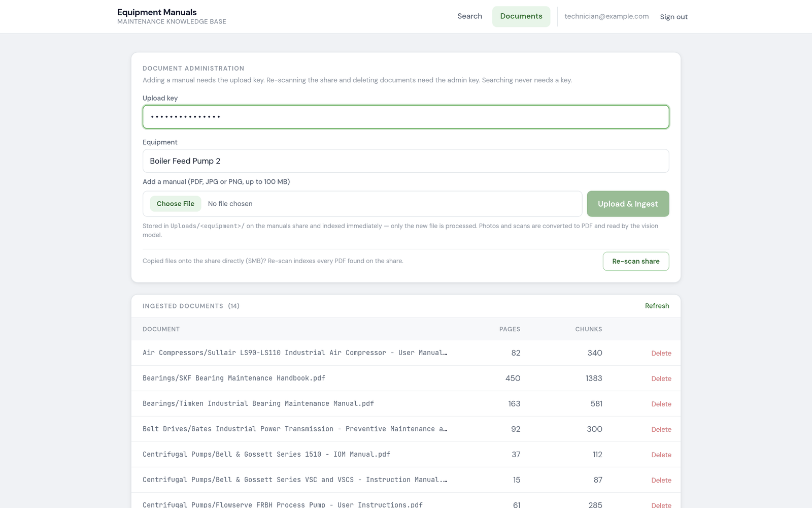Viewport: 812px width, 508px height.
Task: Select the Sullair LS90-LS110 document name
Action: 295,353
